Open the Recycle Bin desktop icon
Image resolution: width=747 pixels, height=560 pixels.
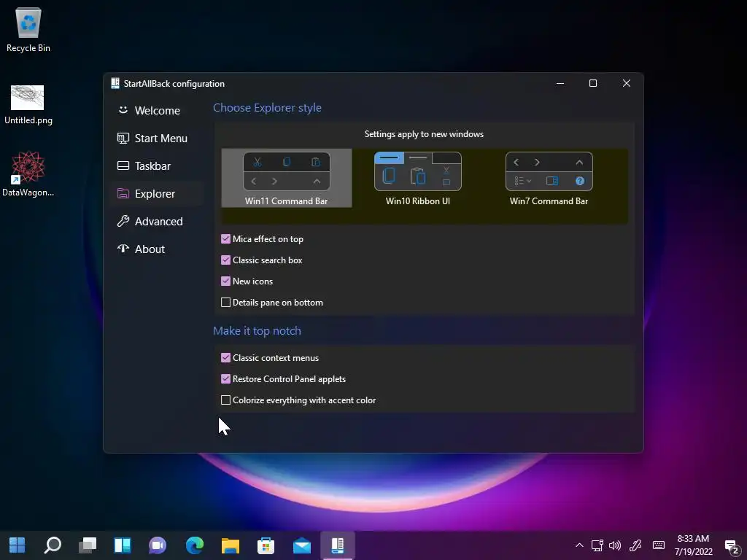pos(28,29)
